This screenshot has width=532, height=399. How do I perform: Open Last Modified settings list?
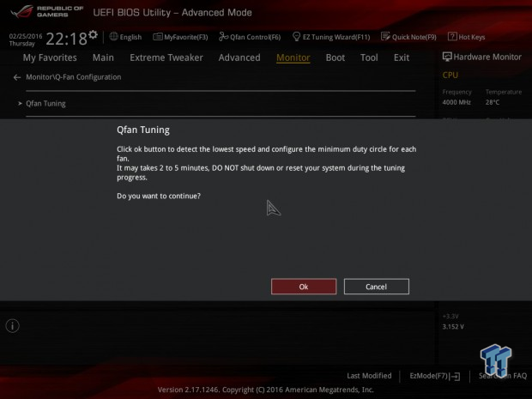pos(369,376)
